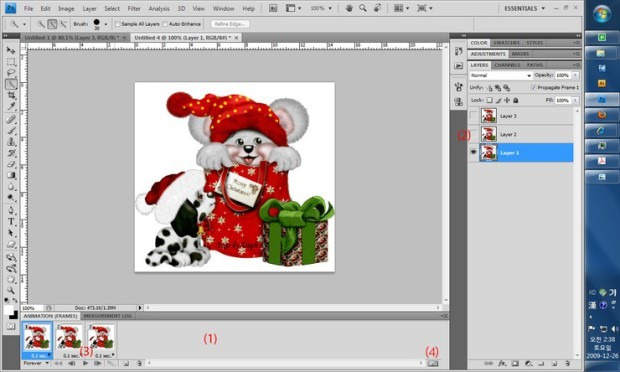This screenshot has height=372, width=620.
Task: Select the Lasso tool
Action: pyautogui.click(x=11, y=73)
